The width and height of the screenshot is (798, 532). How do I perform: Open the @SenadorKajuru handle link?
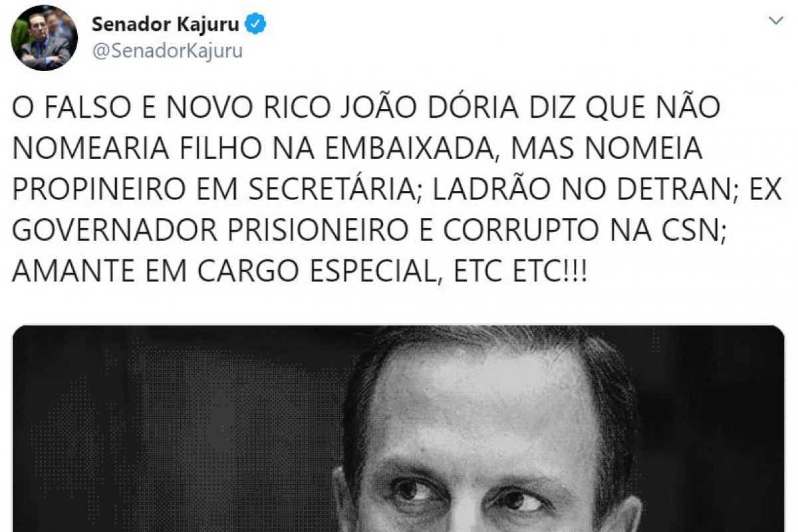[x=167, y=52]
